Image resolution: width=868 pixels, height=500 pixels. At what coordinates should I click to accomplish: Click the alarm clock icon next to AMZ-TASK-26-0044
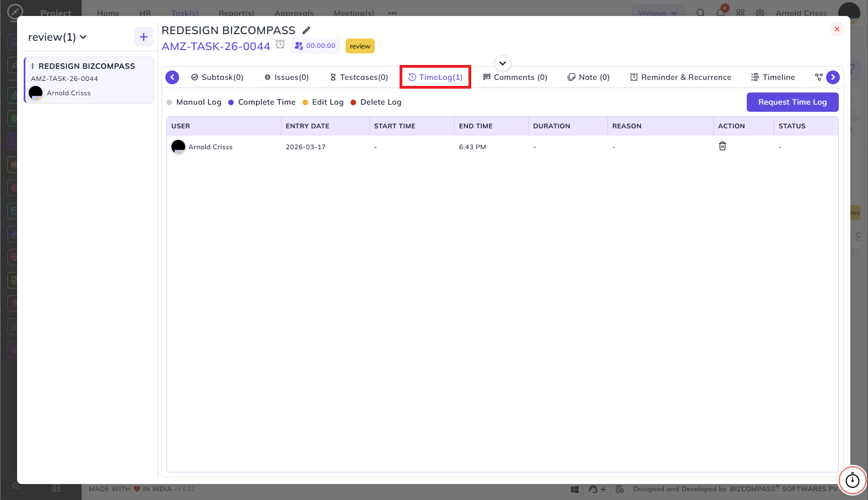(281, 45)
